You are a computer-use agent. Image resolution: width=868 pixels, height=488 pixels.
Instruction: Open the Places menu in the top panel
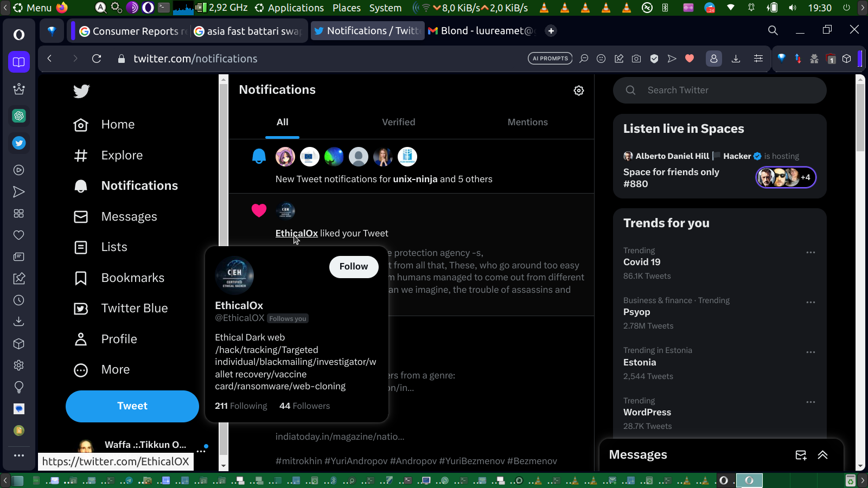(x=347, y=8)
